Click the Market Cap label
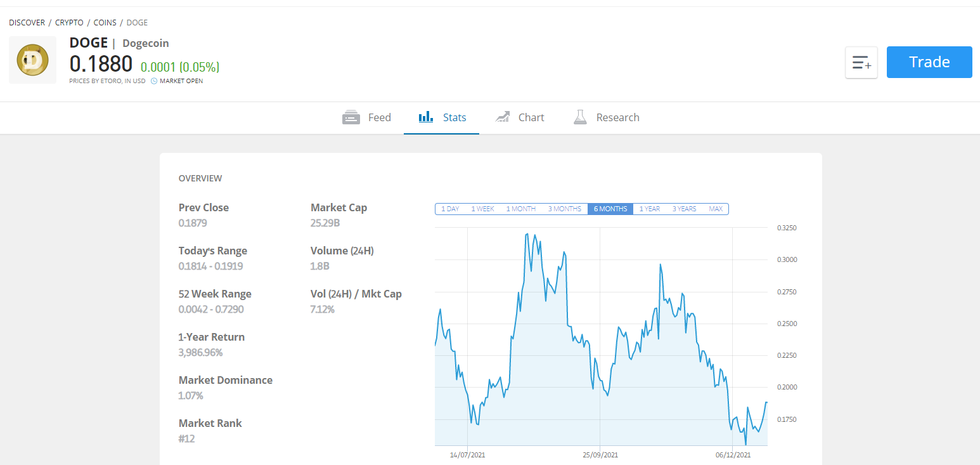Image resolution: width=980 pixels, height=465 pixels. click(339, 207)
